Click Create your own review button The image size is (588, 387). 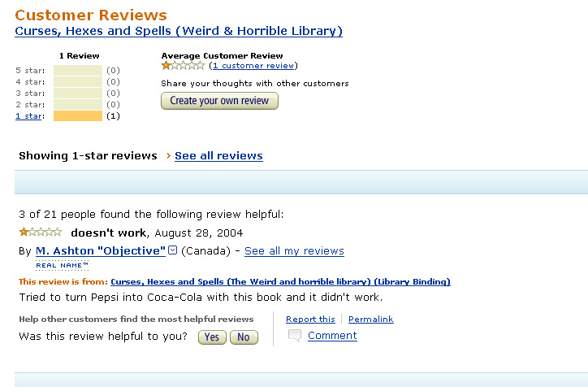click(x=219, y=101)
